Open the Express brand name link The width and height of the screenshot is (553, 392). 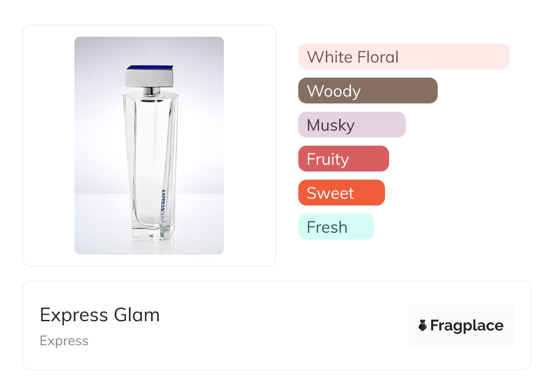pos(64,341)
